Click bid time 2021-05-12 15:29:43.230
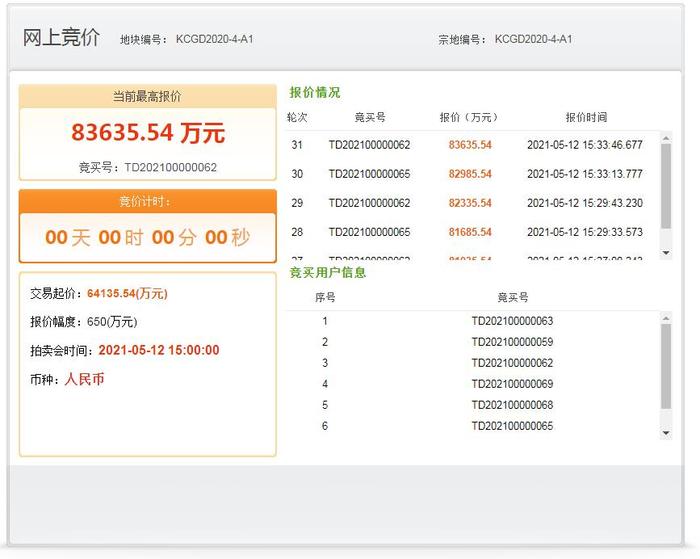Image resolution: width=700 pixels, height=559 pixels. 585,203
